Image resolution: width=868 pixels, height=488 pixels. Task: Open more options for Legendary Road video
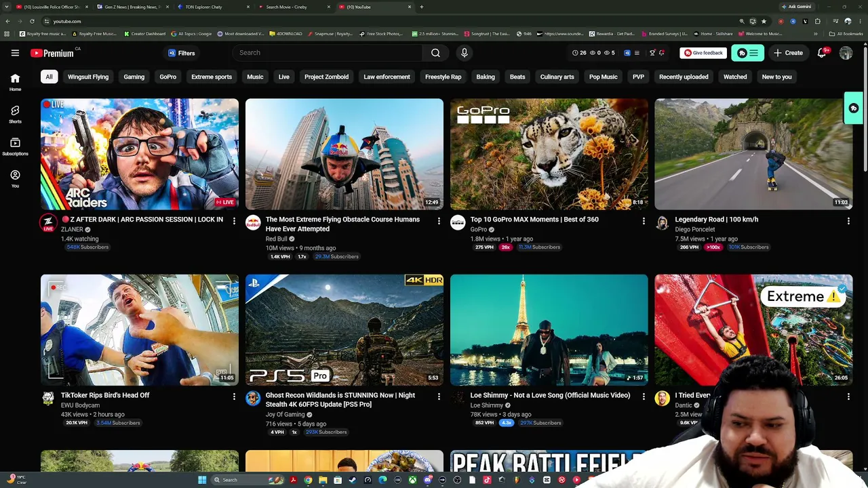(x=848, y=221)
